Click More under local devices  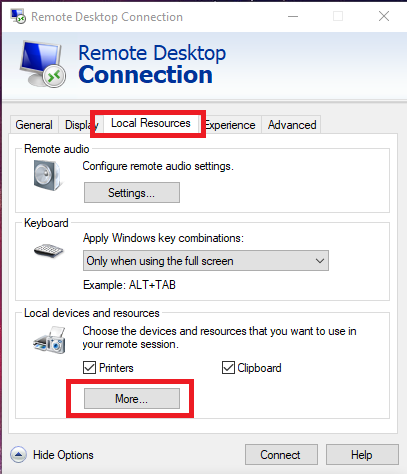click(132, 398)
